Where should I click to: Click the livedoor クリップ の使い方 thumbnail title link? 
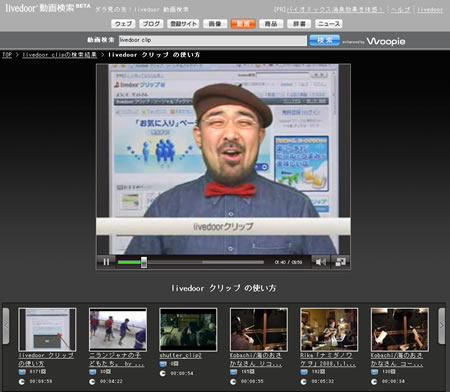pos(46,359)
